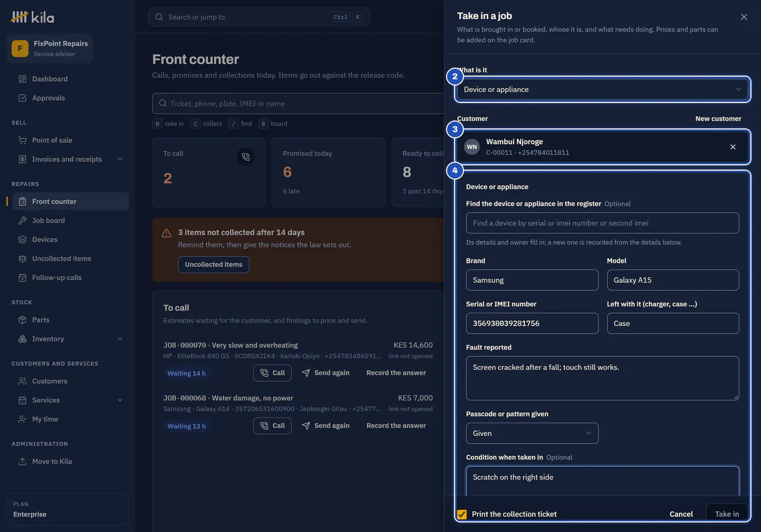
Task: Open the What is it dropdown
Action: 602,89
